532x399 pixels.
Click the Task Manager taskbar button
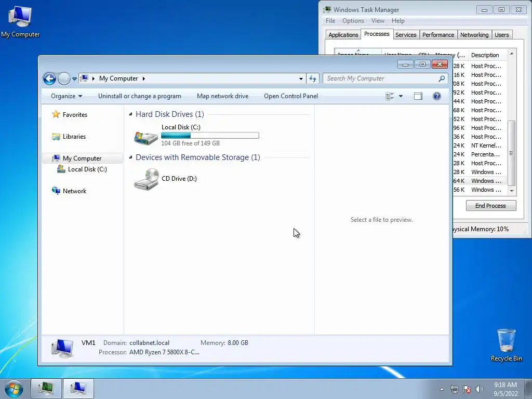click(x=46, y=389)
